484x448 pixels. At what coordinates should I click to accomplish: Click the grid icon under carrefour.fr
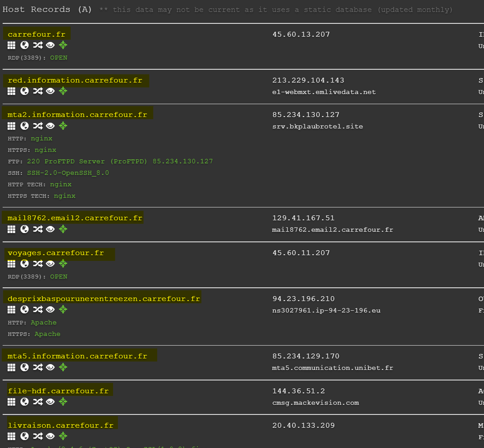pyautogui.click(x=11, y=45)
